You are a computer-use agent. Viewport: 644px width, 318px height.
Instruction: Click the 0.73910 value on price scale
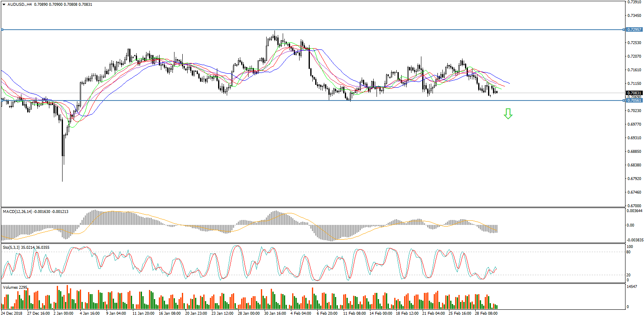(x=634, y=2)
